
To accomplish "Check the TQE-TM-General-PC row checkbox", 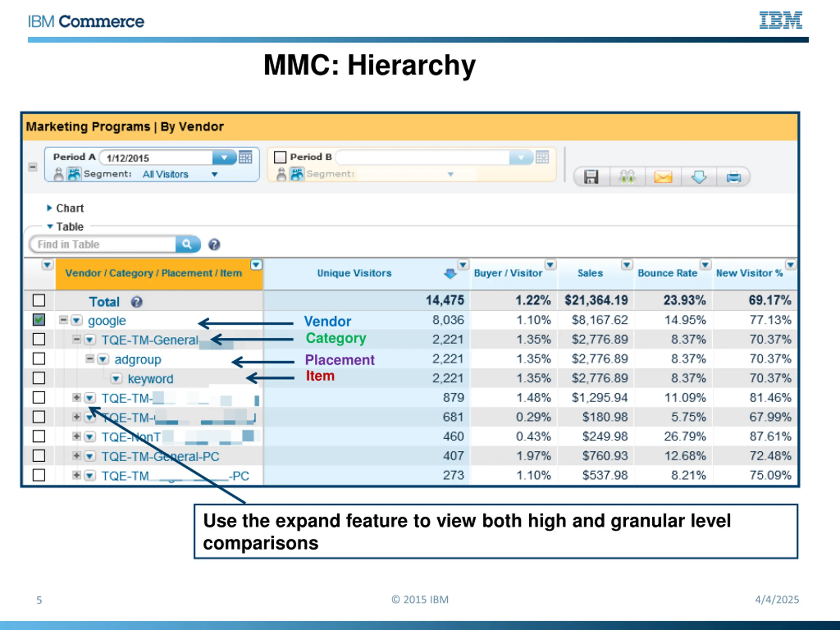I will [39, 456].
